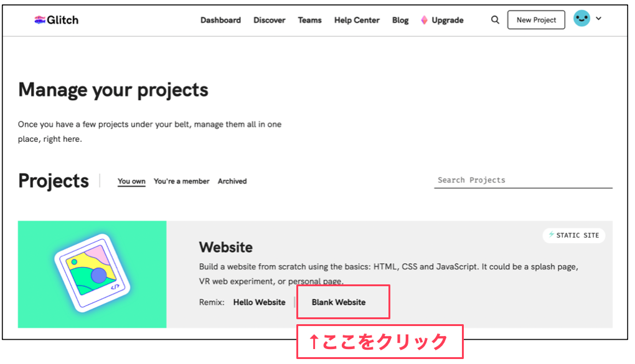Open the Help Center link

(x=357, y=20)
